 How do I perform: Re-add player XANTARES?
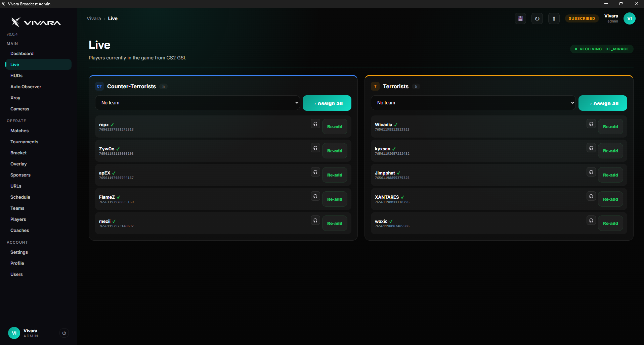tap(610, 199)
